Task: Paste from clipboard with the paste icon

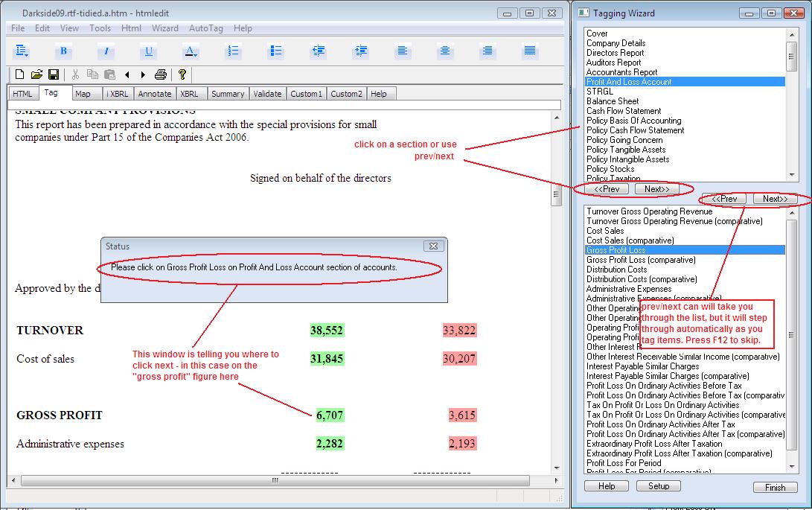Action: coord(110,74)
